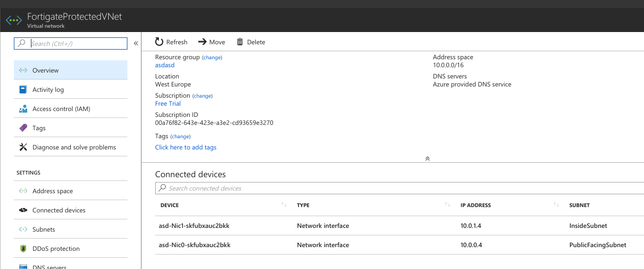
Task: Click here to add tags link
Action: tap(186, 147)
